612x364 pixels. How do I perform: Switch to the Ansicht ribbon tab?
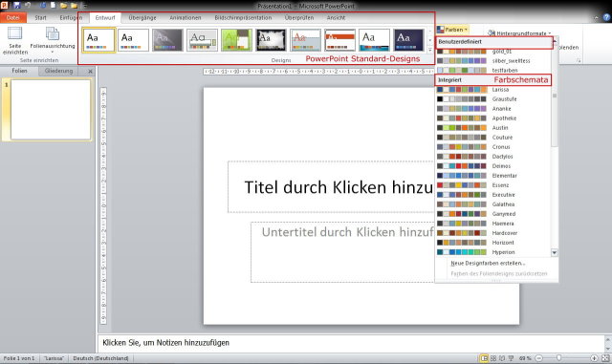[x=336, y=17]
